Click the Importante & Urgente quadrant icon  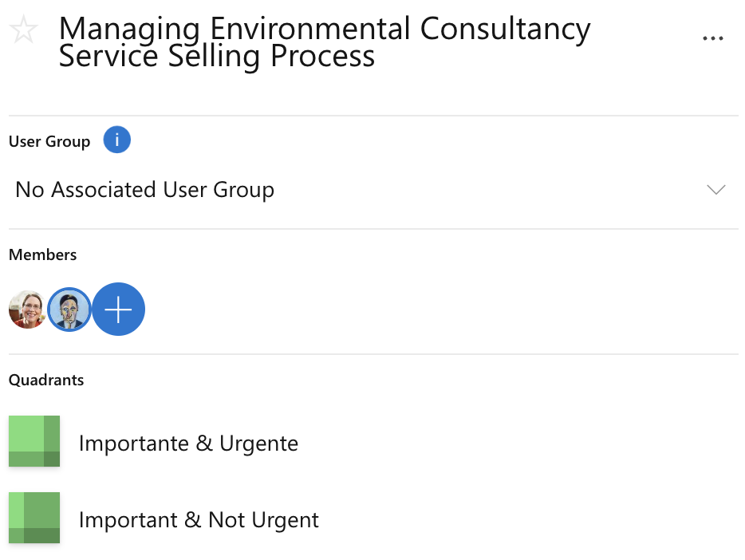(x=34, y=441)
